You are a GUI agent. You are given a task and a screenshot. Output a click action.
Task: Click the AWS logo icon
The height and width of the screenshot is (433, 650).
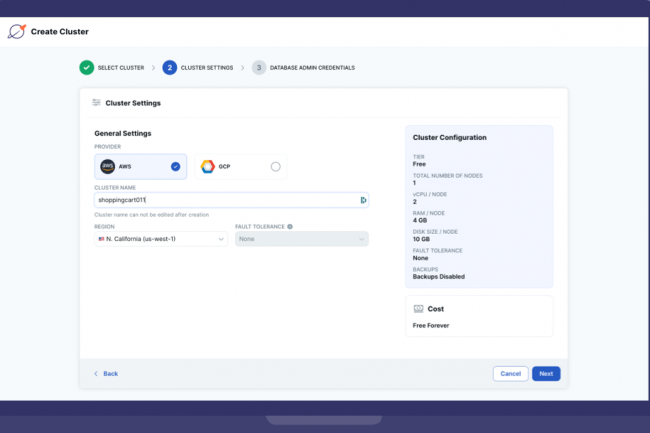[x=108, y=166]
